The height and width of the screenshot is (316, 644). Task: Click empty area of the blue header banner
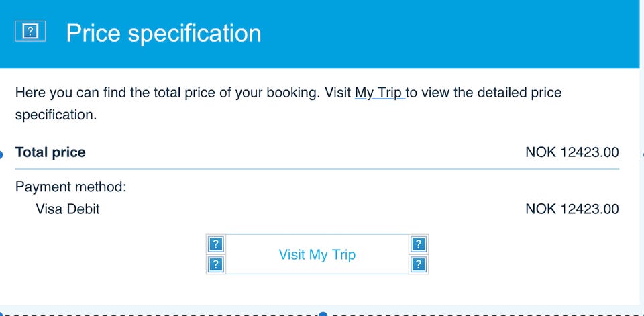click(456, 34)
